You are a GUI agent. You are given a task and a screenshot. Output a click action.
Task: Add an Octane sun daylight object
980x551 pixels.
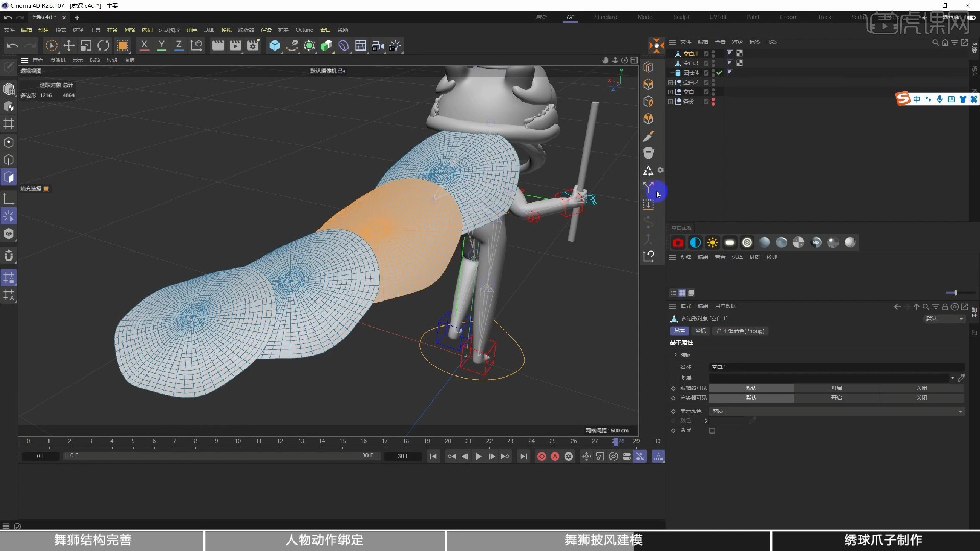click(713, 243)
